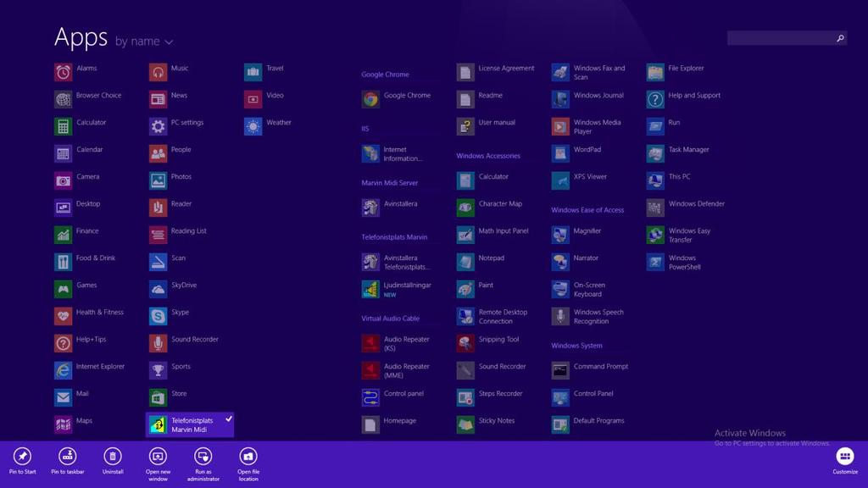This screenshot has width=868, height=488.
Task: Open Windows PowerShell icon
Action: [655, 262]
